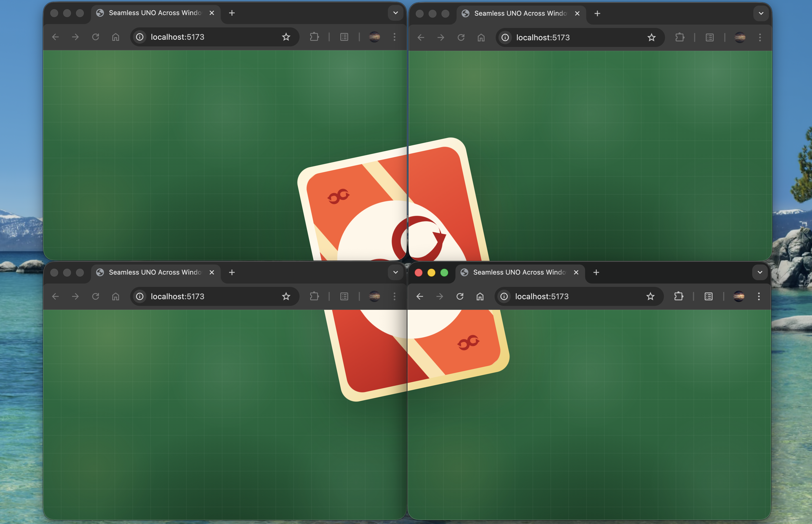Click the forward arrow in bottom-left window
This screenshot has width=812, height=524.
click(75, 296)
